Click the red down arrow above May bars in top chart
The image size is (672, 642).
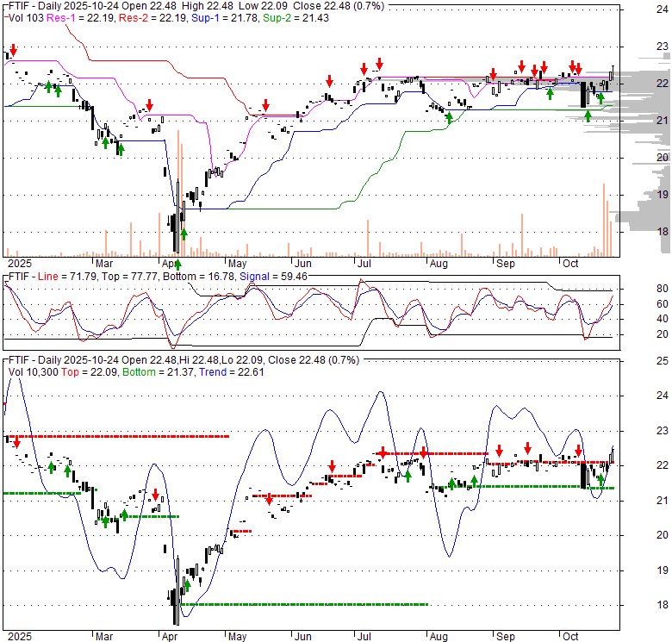click(265, 105)
